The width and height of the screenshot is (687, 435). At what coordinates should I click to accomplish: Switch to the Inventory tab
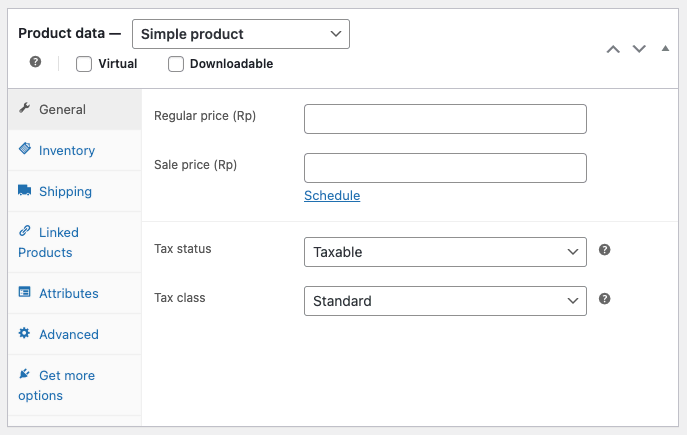click(67, 150)
